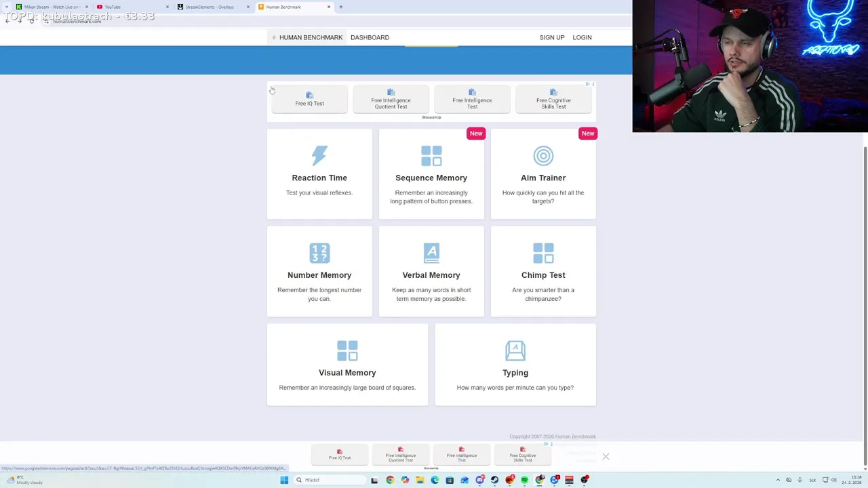This screenshot has height=488, width=868.
Task: Click bottom banner 'Free Cognitive Skills Test' button
Action: [523, 454]
